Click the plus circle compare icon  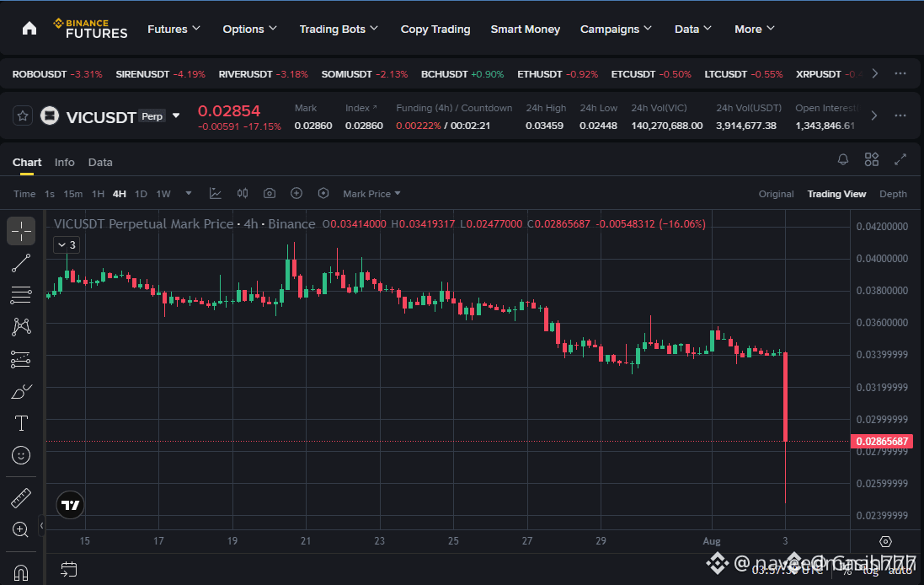[x=296, y=193]
